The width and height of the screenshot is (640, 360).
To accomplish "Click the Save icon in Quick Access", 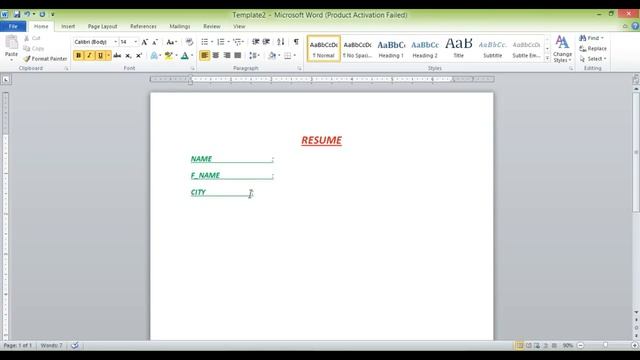I will coord(17,14).
